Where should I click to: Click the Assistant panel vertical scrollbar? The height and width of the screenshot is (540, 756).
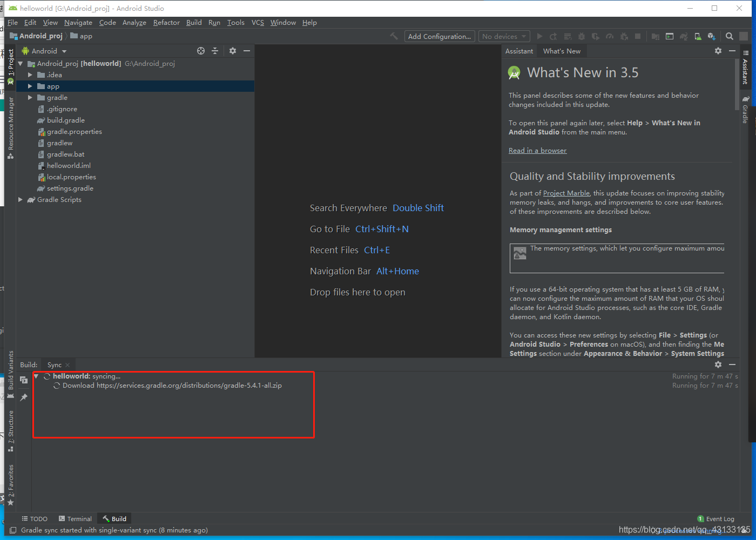pos(737,84)
